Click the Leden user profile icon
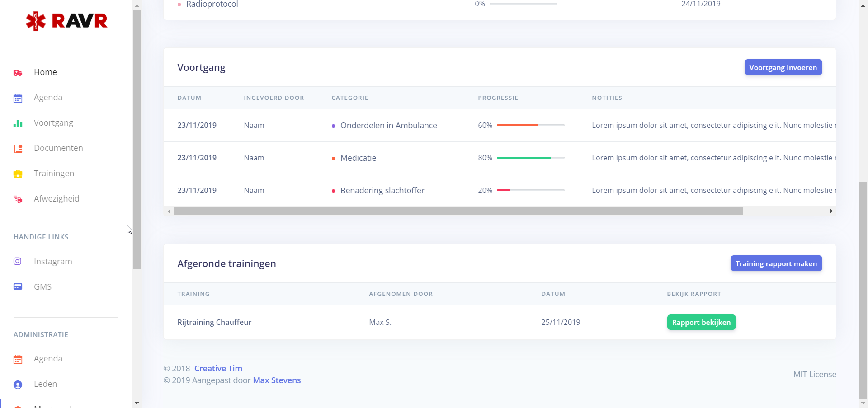Screen dimensions: 868x408 pos(18,385)
